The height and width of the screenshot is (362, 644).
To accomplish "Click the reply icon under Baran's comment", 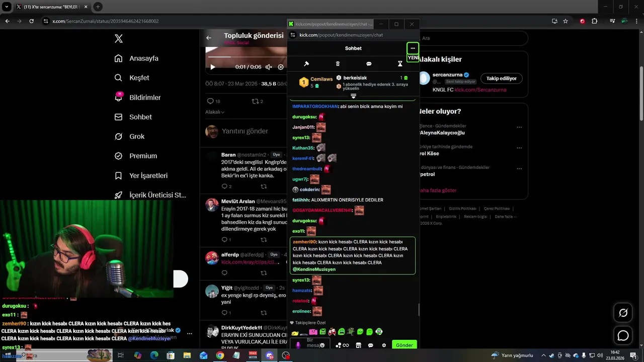I will 224,187.
